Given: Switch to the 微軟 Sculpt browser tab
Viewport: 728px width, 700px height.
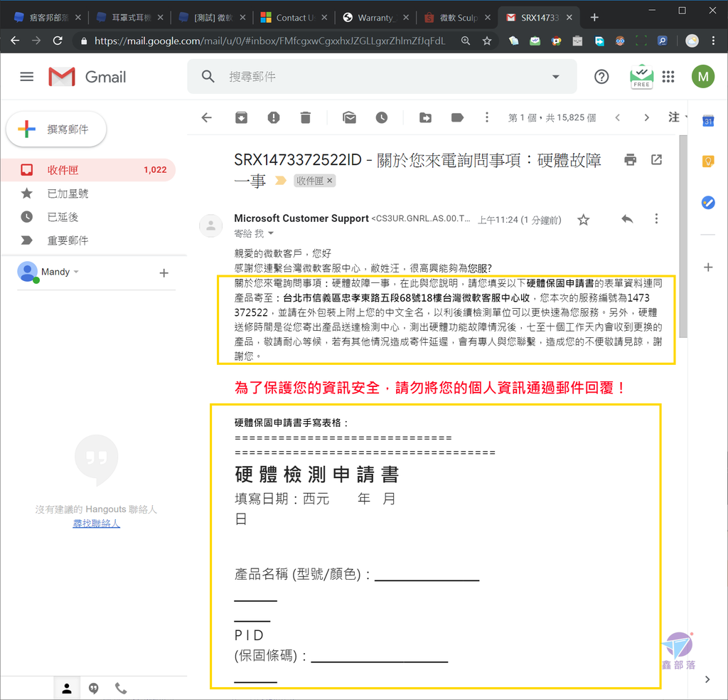Looking at the screenshot, I should pyautogui.click(x=457, y=18).
